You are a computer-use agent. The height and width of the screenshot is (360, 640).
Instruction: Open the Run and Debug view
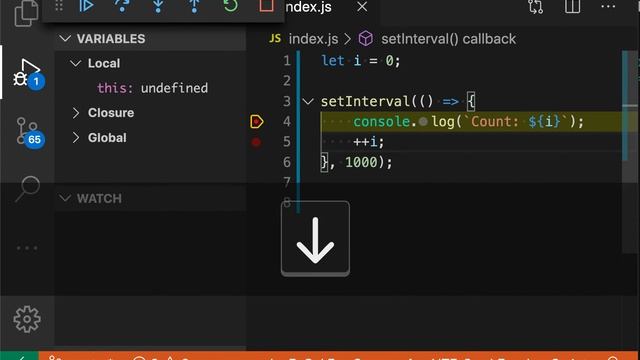click(26, 73)
